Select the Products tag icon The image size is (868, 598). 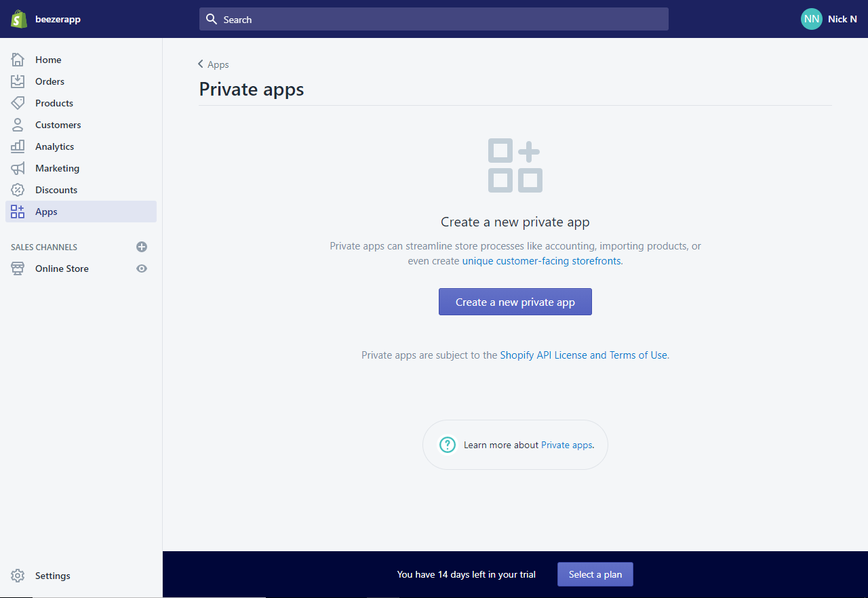pos(18,103)
